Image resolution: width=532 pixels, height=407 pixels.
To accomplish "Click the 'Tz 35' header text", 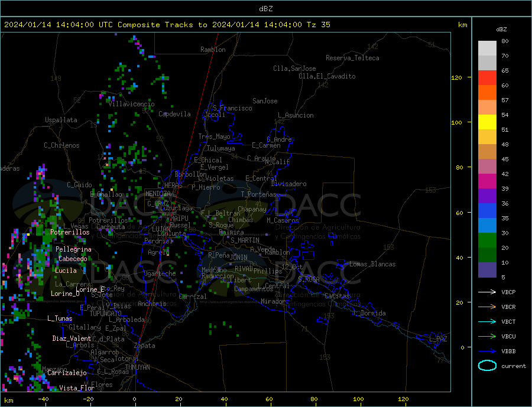I will [318, 25].
